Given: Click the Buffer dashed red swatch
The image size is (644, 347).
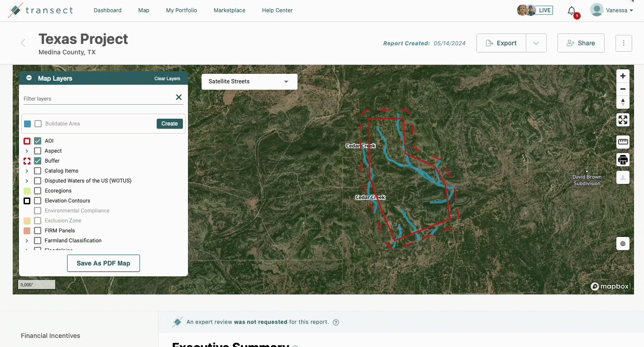Looking at the screenshot, I should [27, 161].
